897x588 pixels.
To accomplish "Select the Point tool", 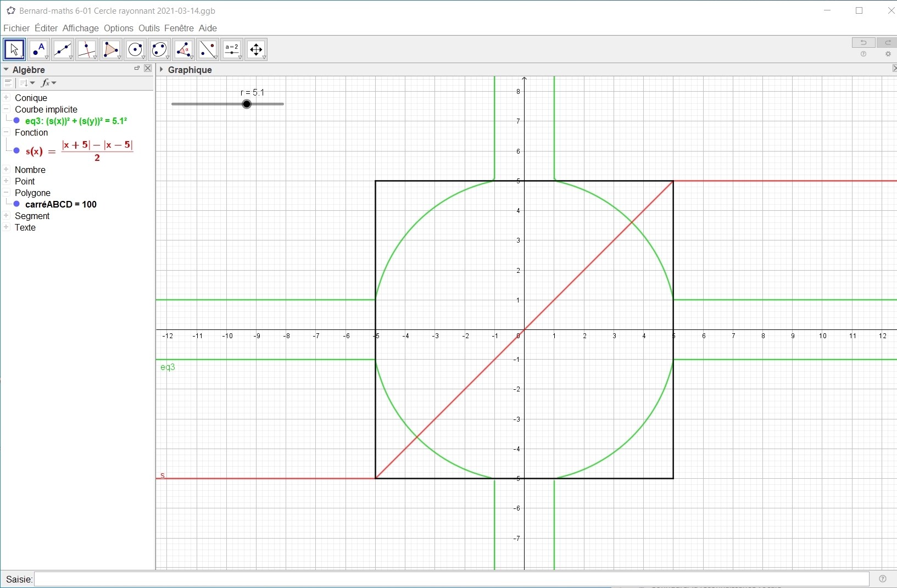I will (39, 49).
